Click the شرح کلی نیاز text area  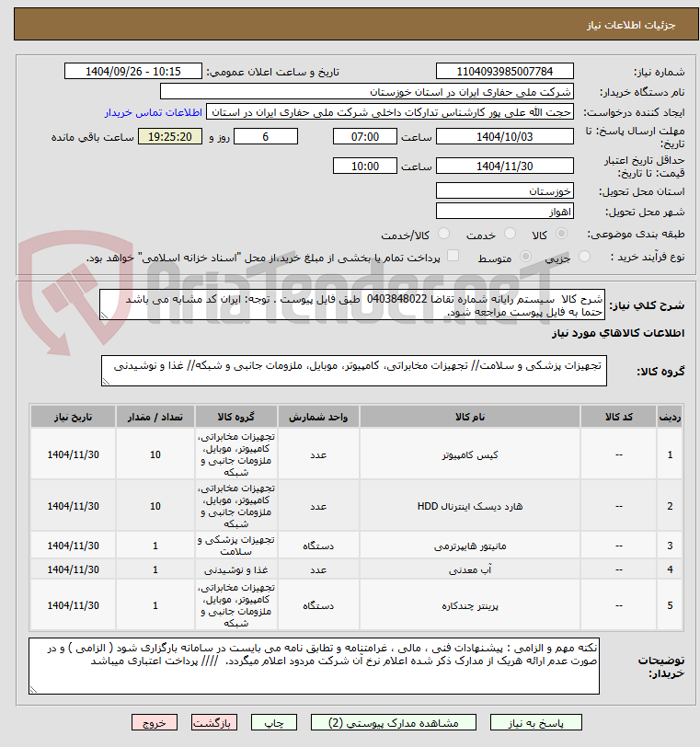click(x=352, y=305)
